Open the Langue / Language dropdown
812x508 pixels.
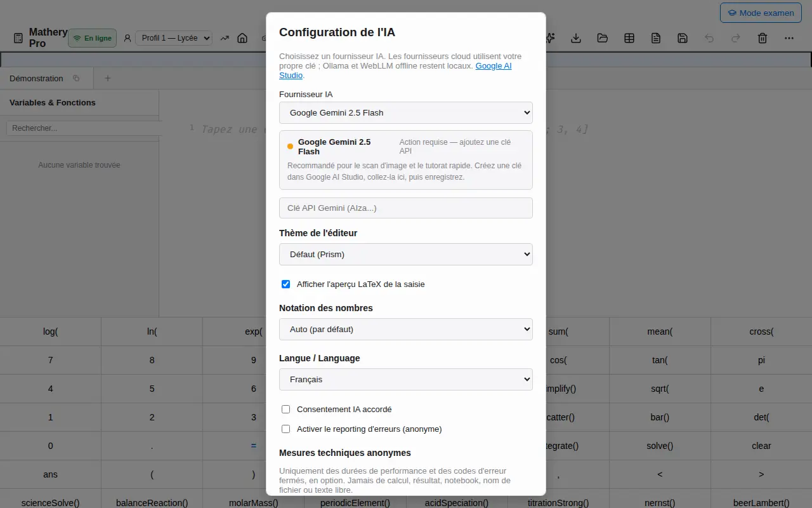click(406, 379)
